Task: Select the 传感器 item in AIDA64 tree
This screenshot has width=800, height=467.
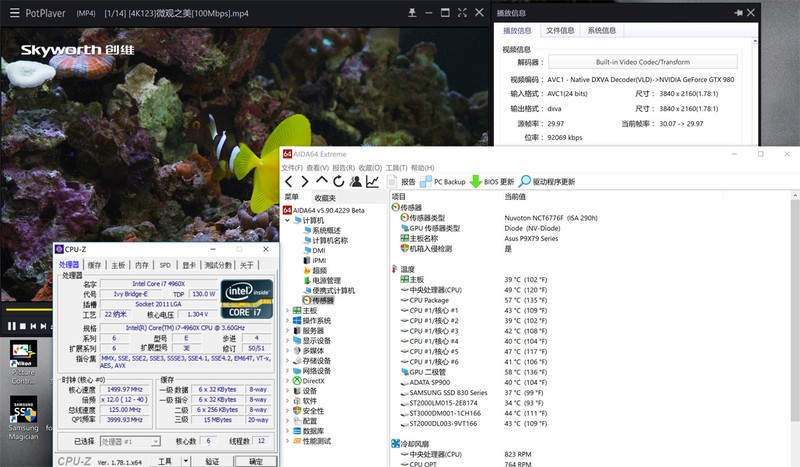Action: tap(322, 300)
